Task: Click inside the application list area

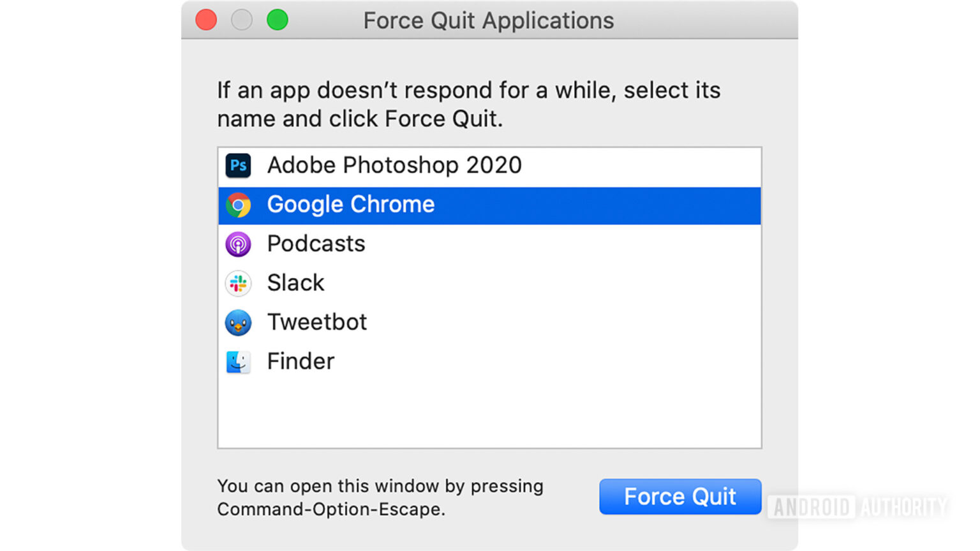Action: (490, 415)
